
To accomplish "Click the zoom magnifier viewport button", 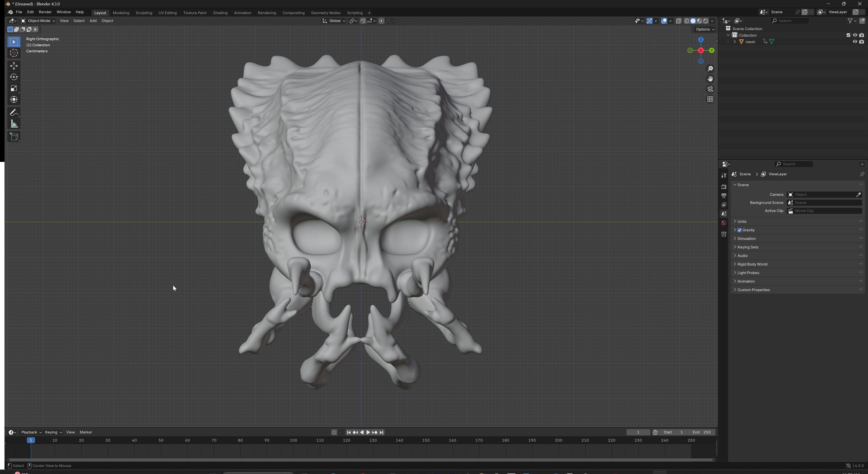I will (710, 69).
